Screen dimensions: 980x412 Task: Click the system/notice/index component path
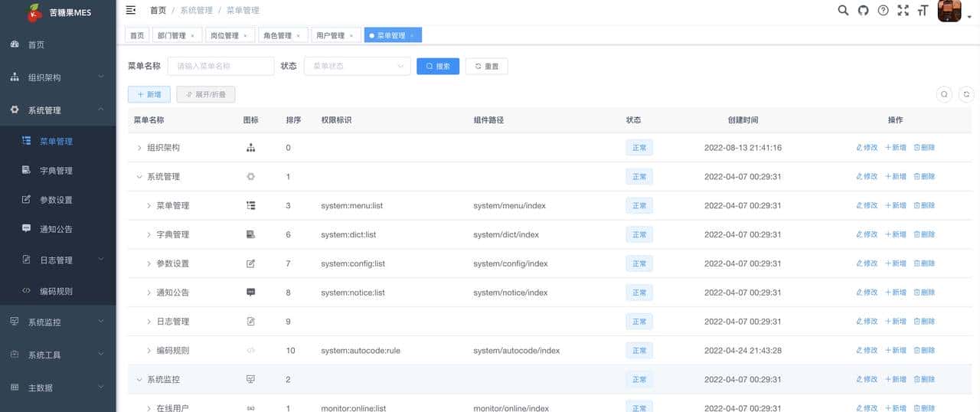511,293
